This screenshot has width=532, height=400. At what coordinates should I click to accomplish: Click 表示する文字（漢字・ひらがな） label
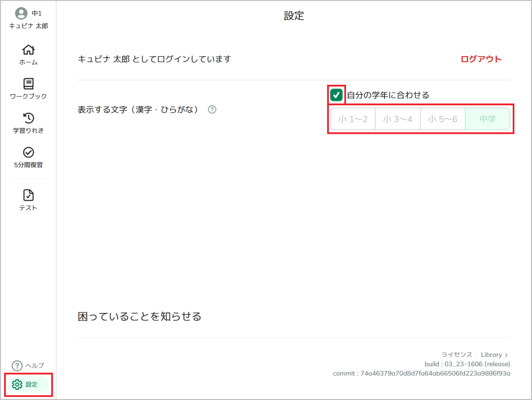tap(138, 110)
